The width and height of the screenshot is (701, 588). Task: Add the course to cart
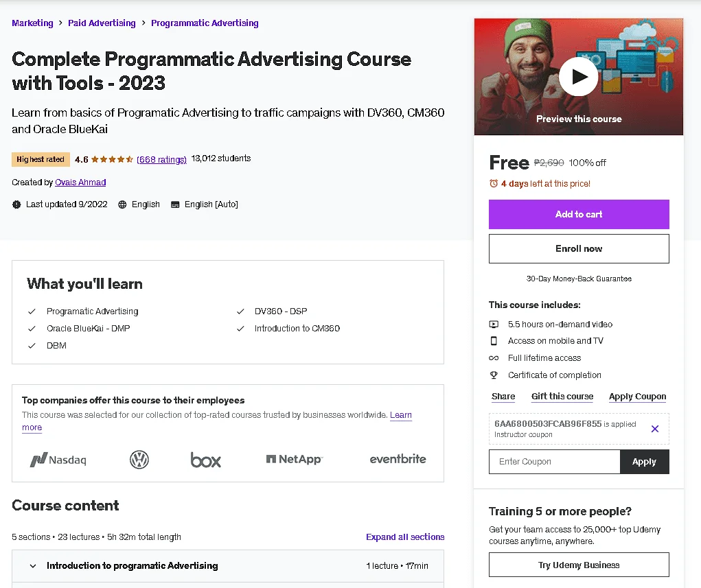pyautogui.click(x=579, y=215)
